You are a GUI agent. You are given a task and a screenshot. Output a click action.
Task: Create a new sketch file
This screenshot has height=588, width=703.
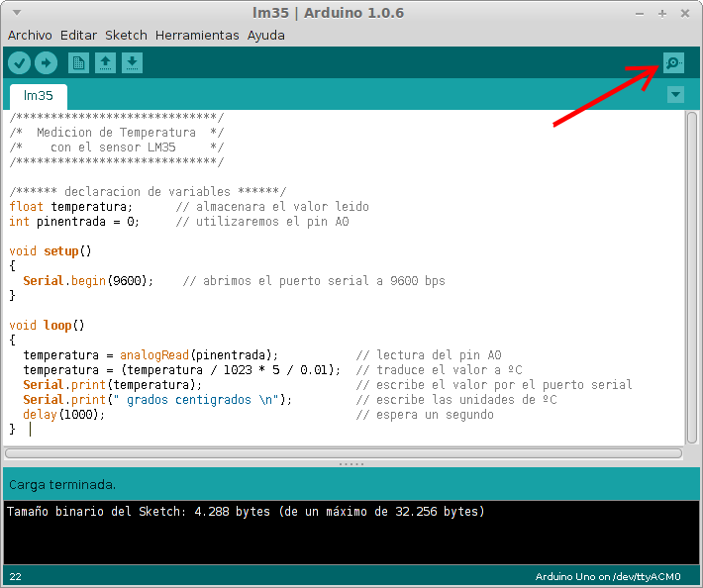[x=78, y=62]
